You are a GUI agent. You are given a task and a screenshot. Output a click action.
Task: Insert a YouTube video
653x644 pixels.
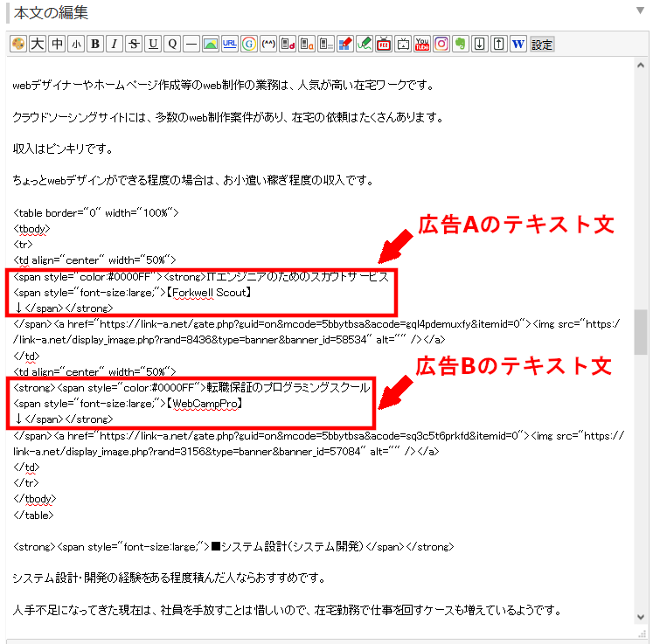pos(422,44)
